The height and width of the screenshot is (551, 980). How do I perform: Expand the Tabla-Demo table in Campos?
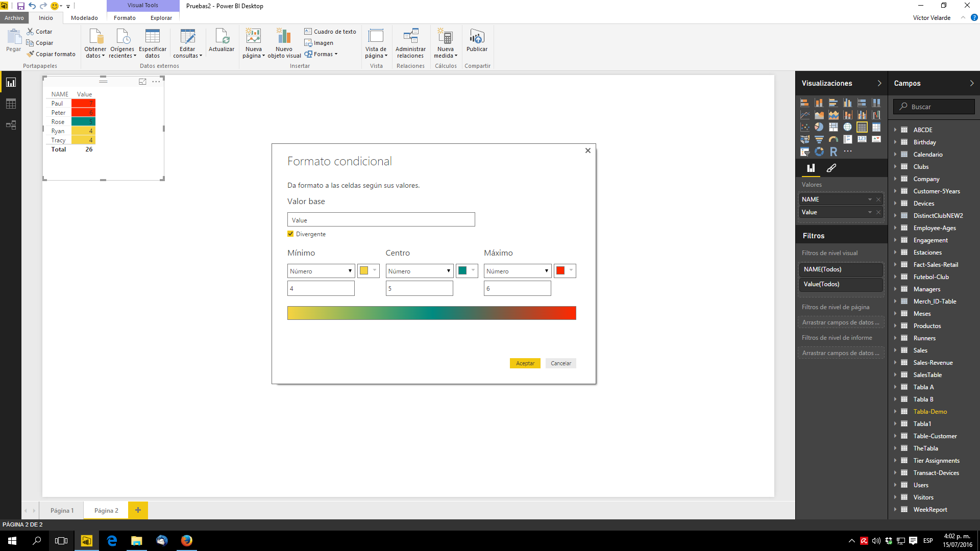(895, 412)
